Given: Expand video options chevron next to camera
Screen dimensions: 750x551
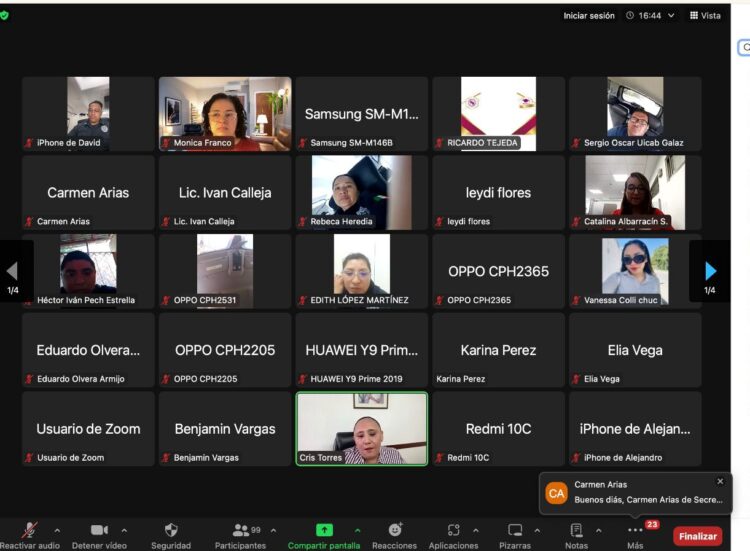Looking at the screenshot, I should pos(124,530).
